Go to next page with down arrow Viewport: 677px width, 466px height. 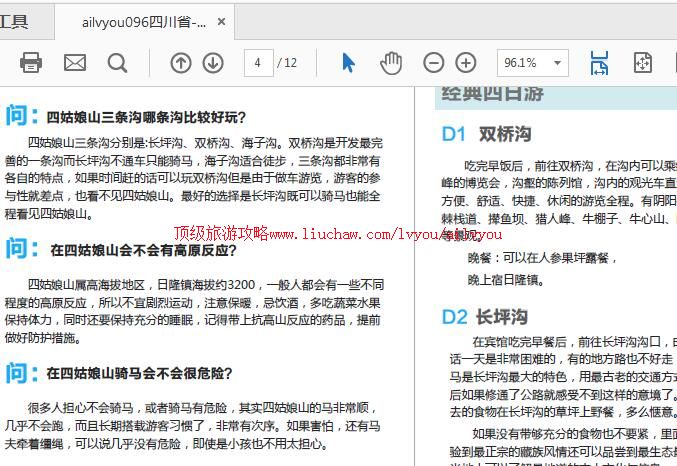(x=213, y=63)
